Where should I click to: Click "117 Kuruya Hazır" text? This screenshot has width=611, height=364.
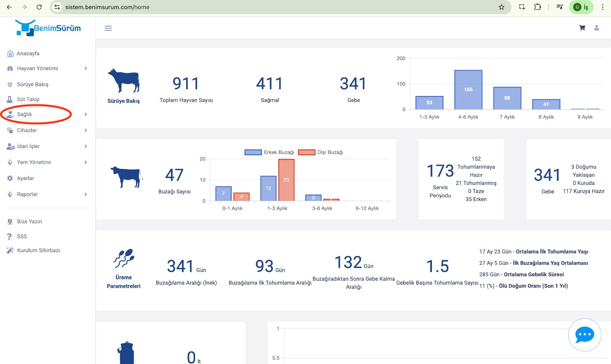584,191
